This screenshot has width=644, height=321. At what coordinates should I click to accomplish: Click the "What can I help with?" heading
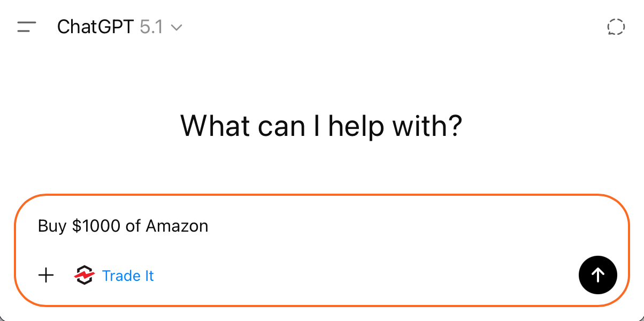321,126
